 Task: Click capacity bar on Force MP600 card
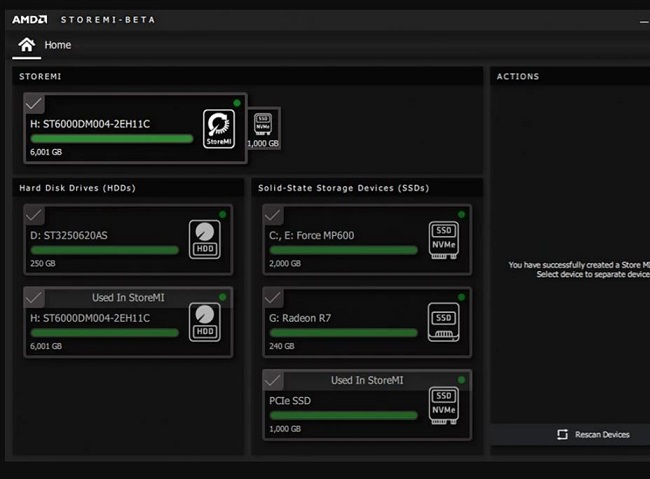click(x=344, y=250)
